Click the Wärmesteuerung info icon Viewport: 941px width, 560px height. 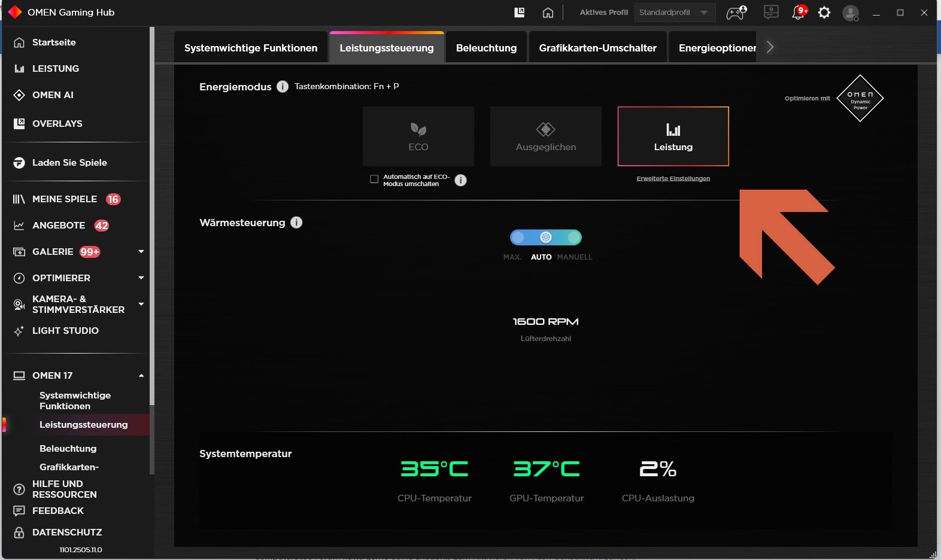pos(296,223)
